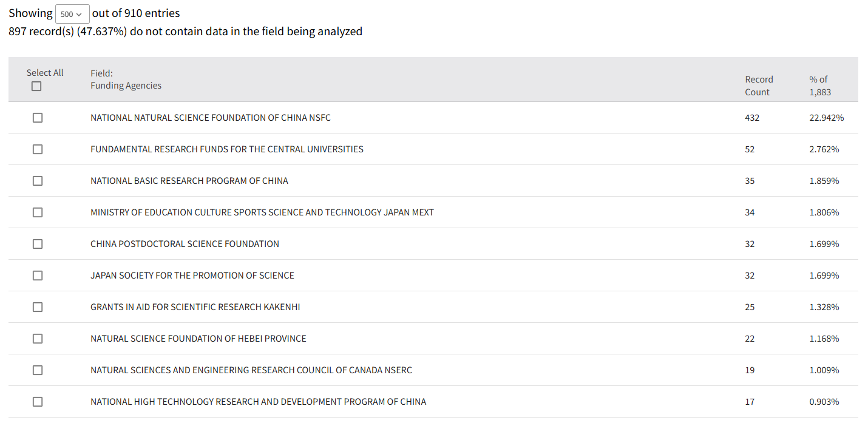Click the % of 1,883 column header
Screen dimensions: 868x423
(819, 86)
